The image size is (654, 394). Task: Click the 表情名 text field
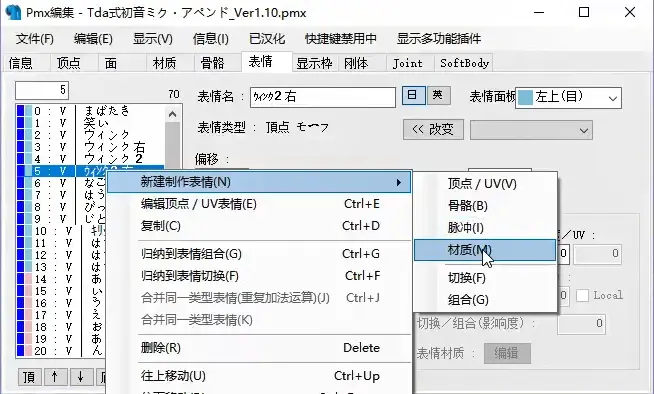tap(323, 97)
